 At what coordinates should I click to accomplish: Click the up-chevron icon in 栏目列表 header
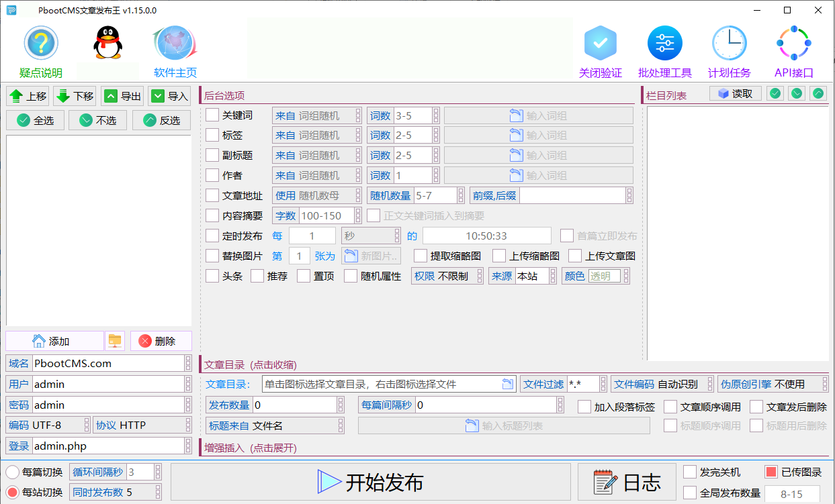[x=818, y=93]
